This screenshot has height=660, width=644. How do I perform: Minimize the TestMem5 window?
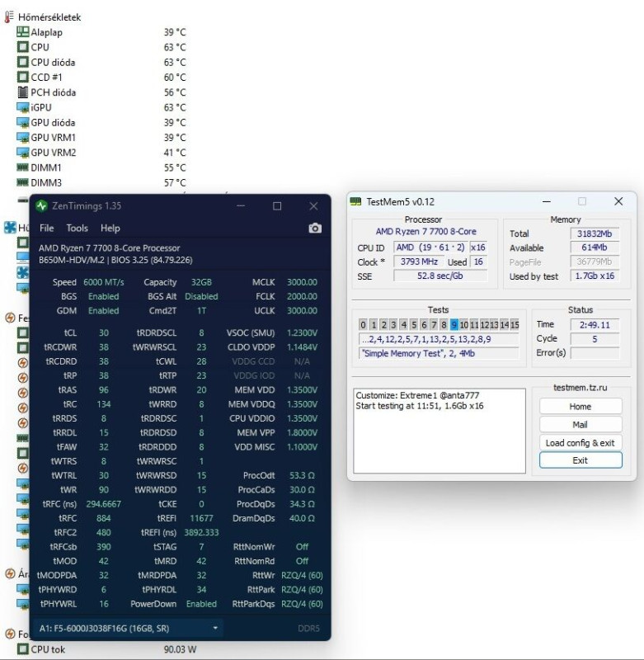tap(547, 201)
